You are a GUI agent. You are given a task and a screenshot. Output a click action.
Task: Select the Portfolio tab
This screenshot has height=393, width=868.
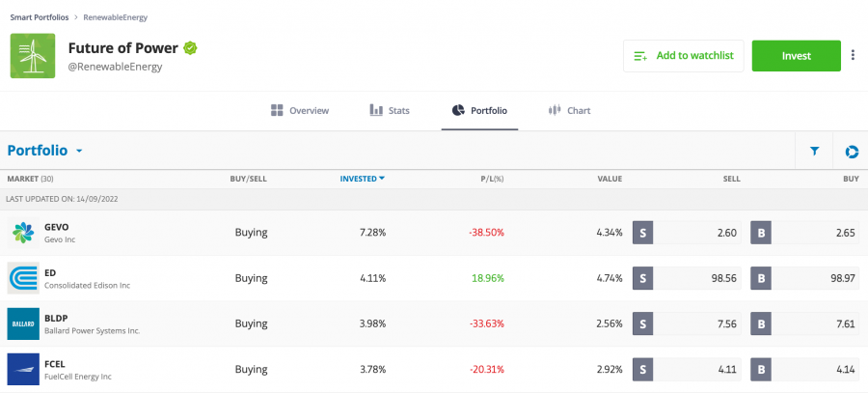tap(479, 110)
